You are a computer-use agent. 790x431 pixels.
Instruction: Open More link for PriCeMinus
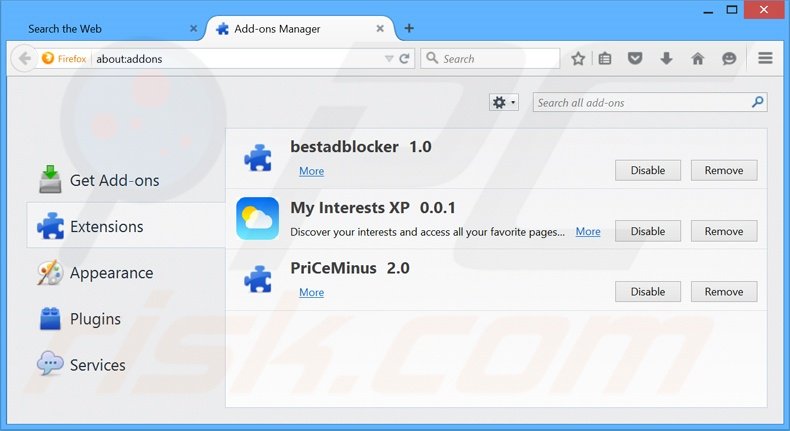click(x=311, y=292)
